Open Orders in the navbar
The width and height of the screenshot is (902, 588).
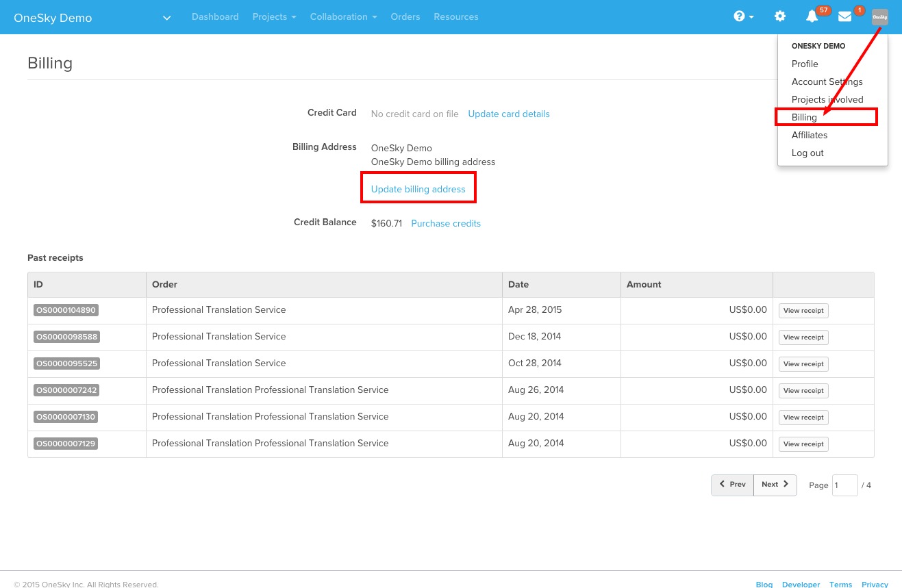click(x=405, y=16)
